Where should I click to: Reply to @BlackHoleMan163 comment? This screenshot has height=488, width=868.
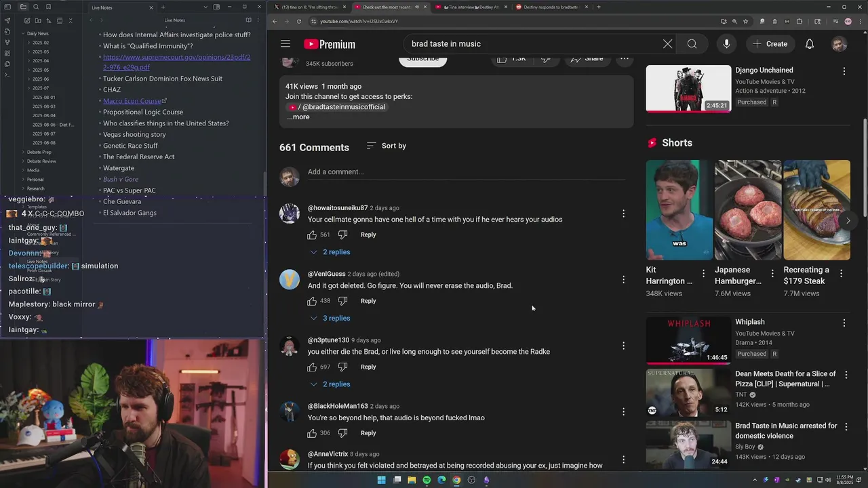368,433
